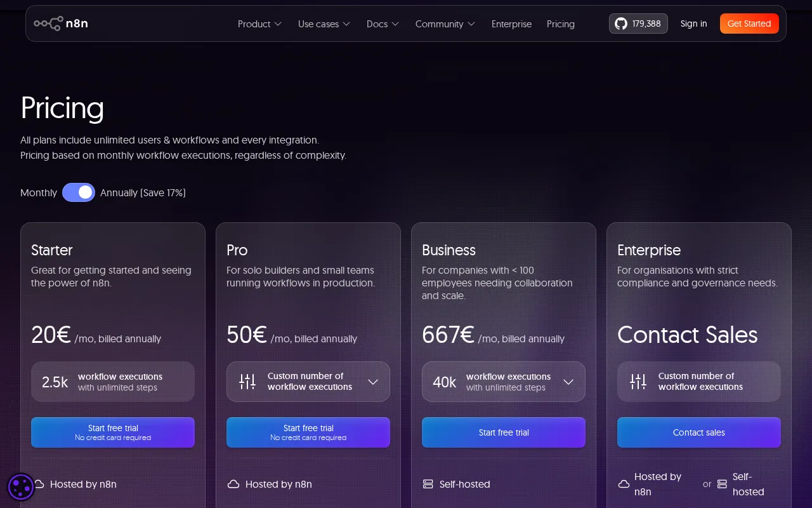Click Enterprise plan title
Viewport: 812px width, 508px height.
point(649,250)
